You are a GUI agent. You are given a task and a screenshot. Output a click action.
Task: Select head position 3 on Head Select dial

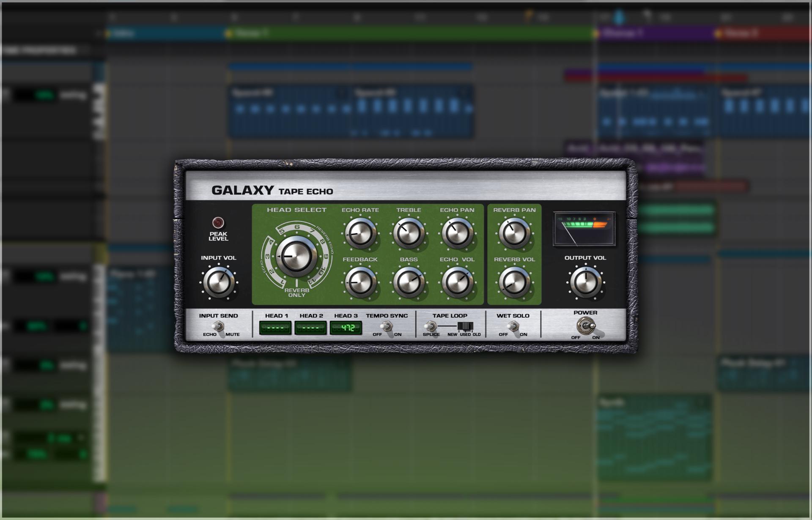pyautogui.click(x=267, y=257)
